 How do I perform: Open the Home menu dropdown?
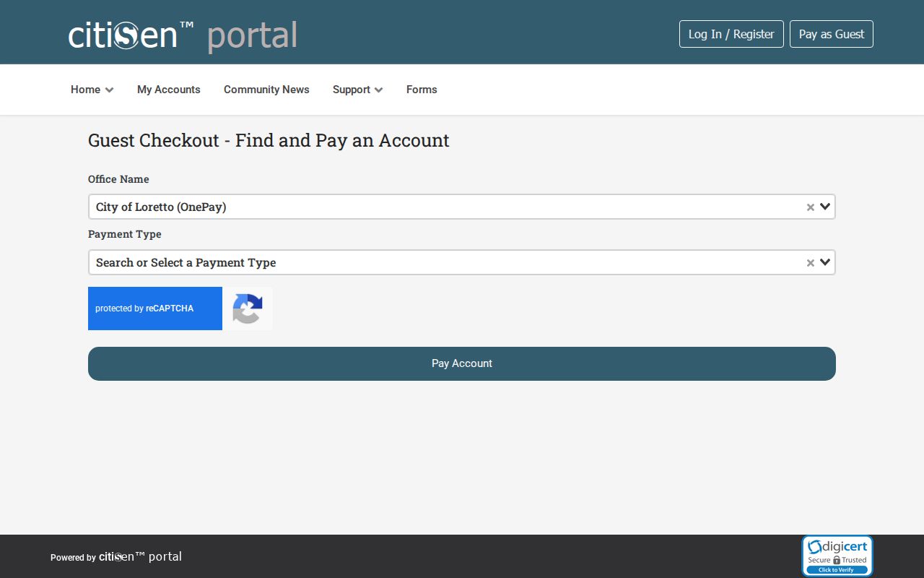click(x=92, y=90)
